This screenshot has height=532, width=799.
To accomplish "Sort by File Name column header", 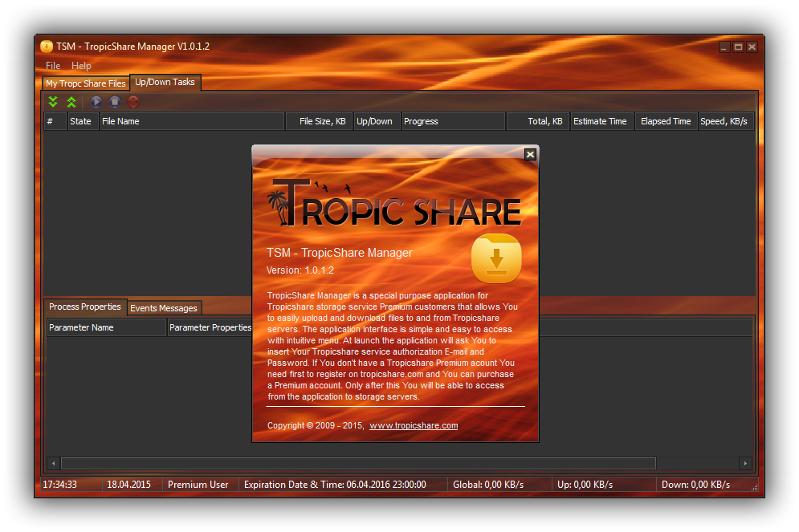I will pyautogui.click(x=192, y=121).
